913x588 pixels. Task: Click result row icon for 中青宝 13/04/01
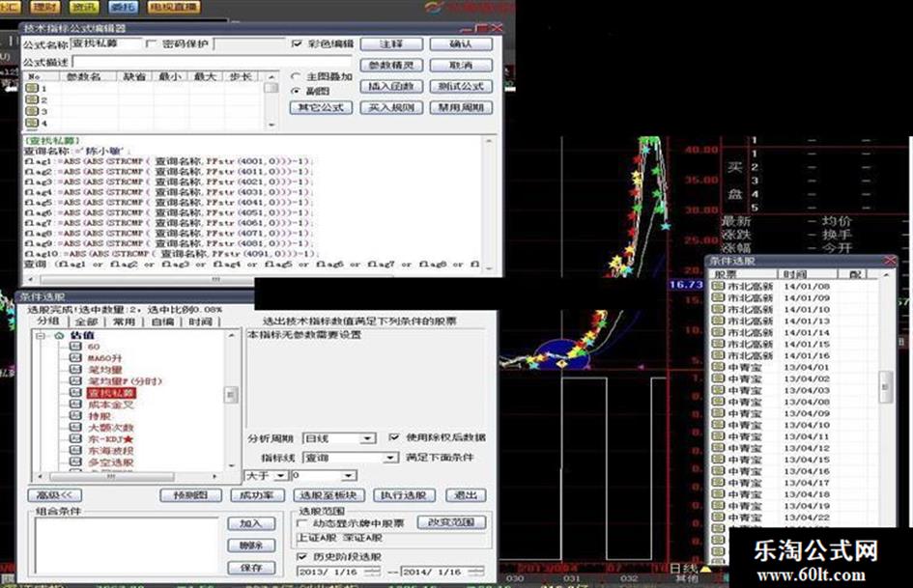[x=718, y=368]
